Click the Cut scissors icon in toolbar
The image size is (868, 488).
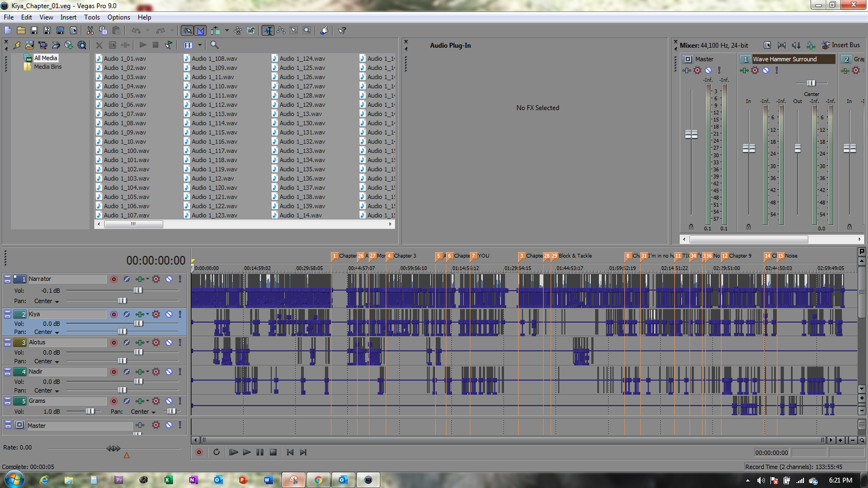click(x=90, y=30)
